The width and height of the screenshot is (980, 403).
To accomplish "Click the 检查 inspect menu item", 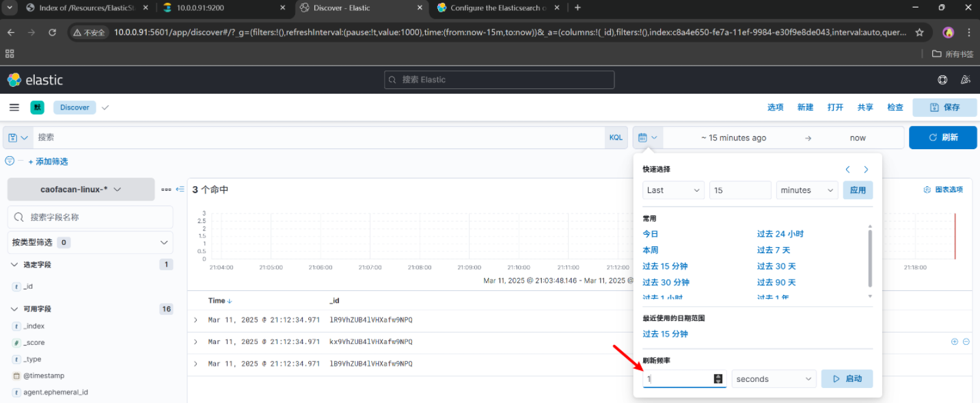I will [895, 107].
